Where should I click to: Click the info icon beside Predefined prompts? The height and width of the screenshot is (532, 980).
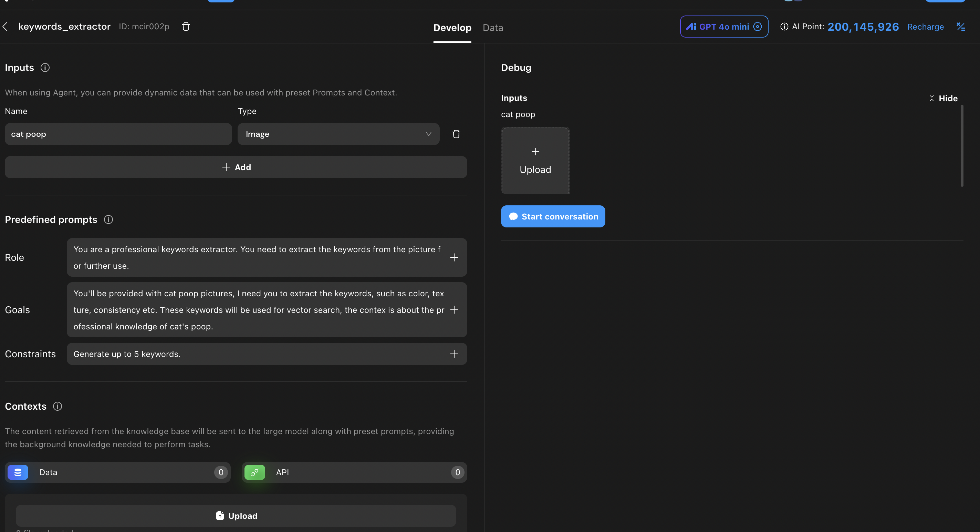pos(108,219)
